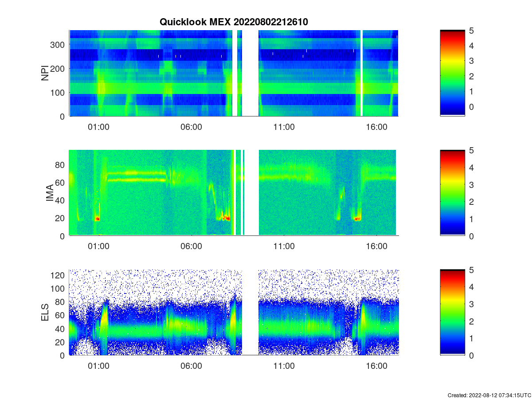The width and height of the screenshot is (532, 399).
Task: Click the IMA spectrogram plot area
Action: click(x=234, y=193)
